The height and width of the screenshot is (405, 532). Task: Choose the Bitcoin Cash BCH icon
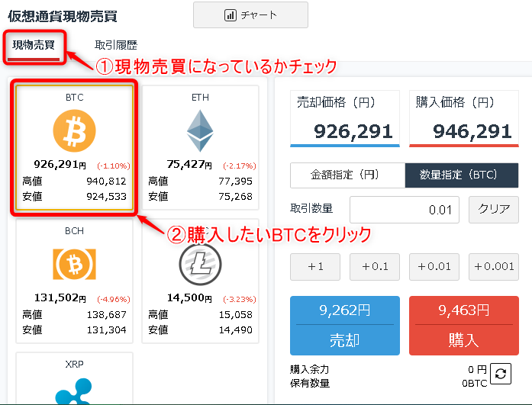74,264
